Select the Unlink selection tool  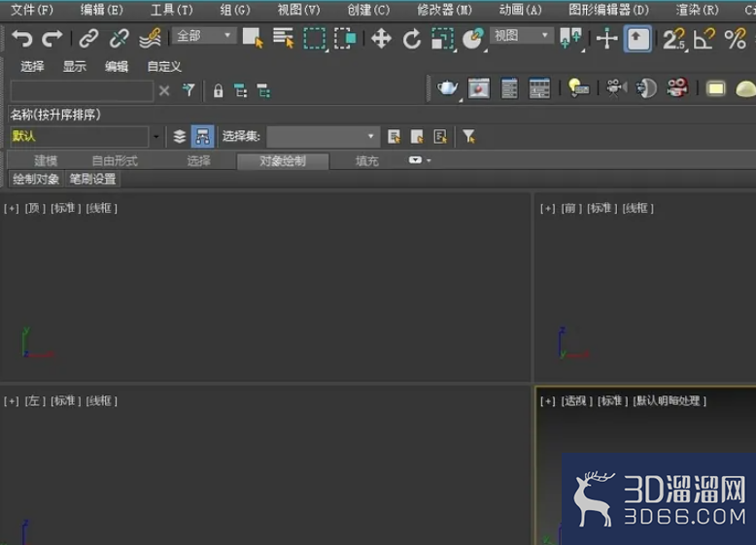point(120,39)
